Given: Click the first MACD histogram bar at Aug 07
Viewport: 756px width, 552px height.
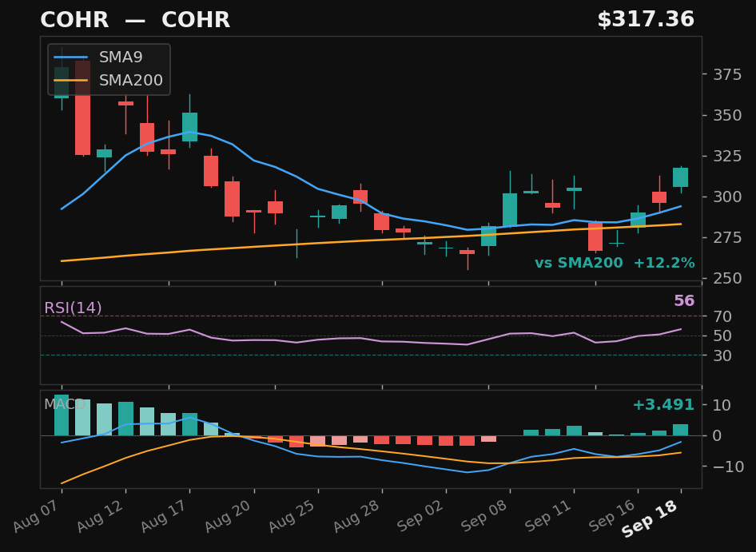Looking at the screenshot, I should coord(62,415).
